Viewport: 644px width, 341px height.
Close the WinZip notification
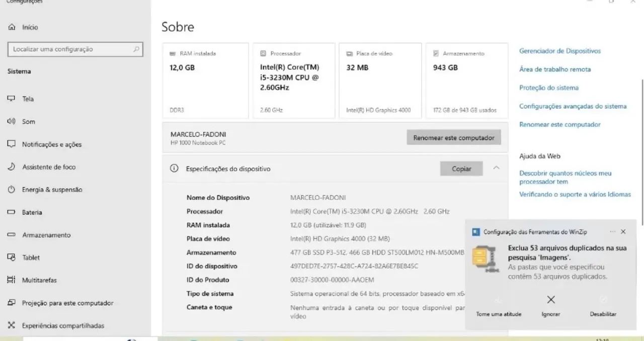coord(623,232)
